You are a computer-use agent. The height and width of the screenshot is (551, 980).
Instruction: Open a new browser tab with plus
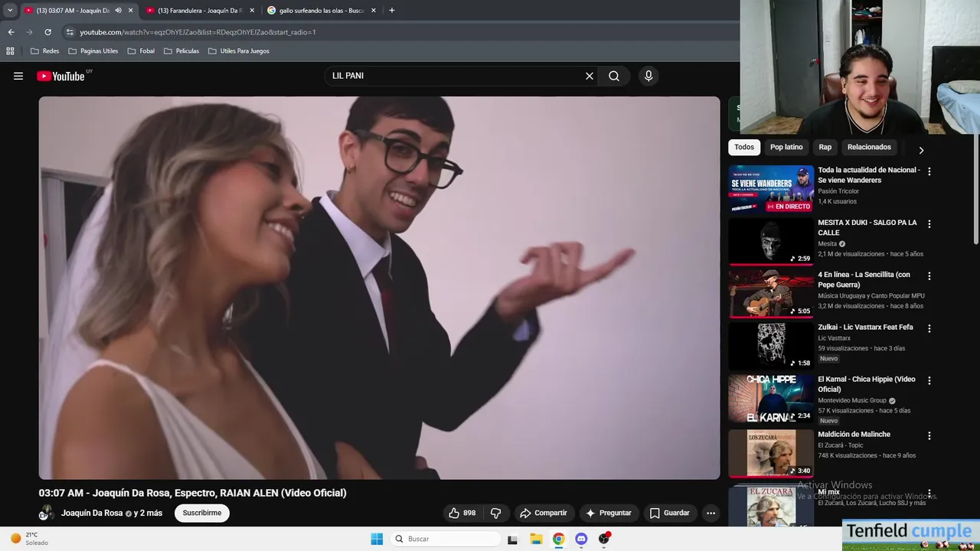tap(391, 11)
